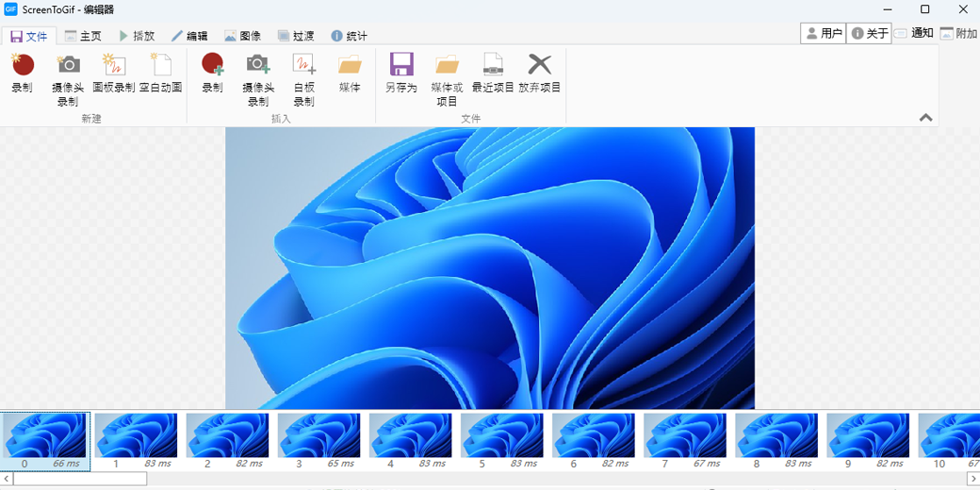Click 放弃项目 discard project icon
The width and height of the screenshot is (980, 490).
(540, 73)
